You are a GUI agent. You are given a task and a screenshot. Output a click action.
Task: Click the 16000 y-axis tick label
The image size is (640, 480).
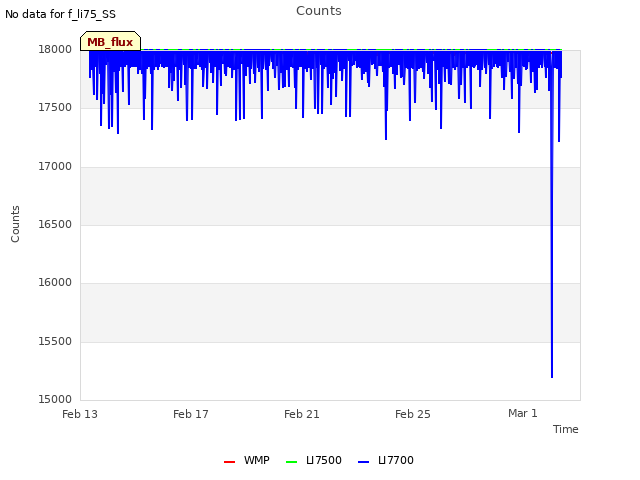[x=55, y=283]
